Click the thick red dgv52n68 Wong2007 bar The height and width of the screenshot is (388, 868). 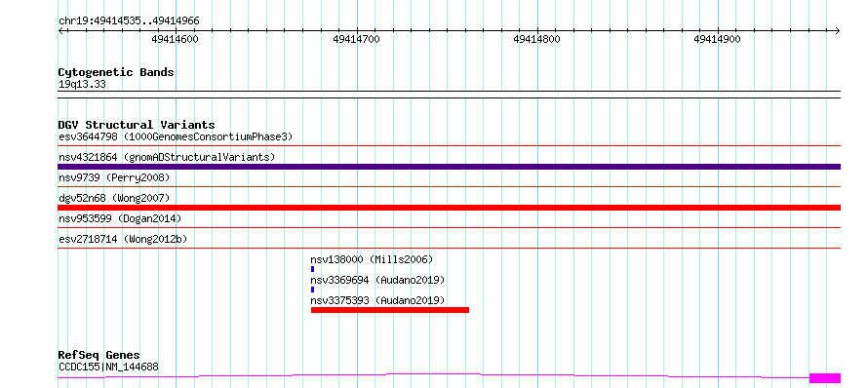pos(450,208)
